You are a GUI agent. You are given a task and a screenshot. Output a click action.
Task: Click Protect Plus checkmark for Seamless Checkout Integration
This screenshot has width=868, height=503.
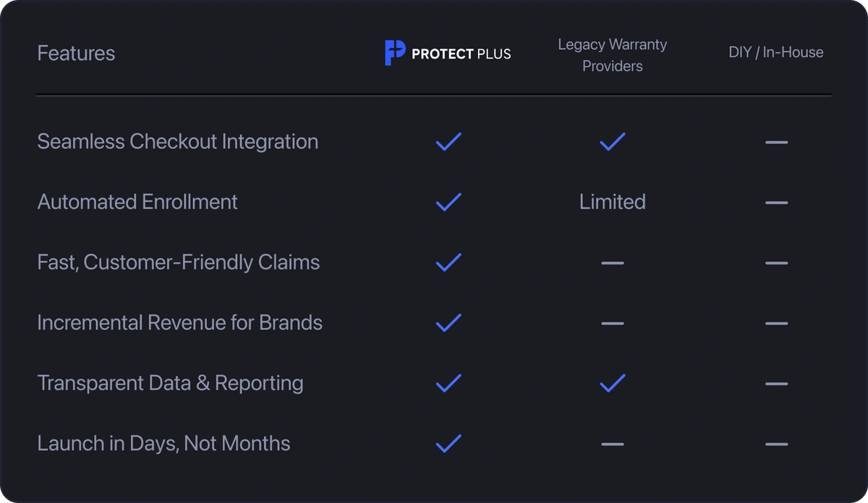click(x=448, y=142)
